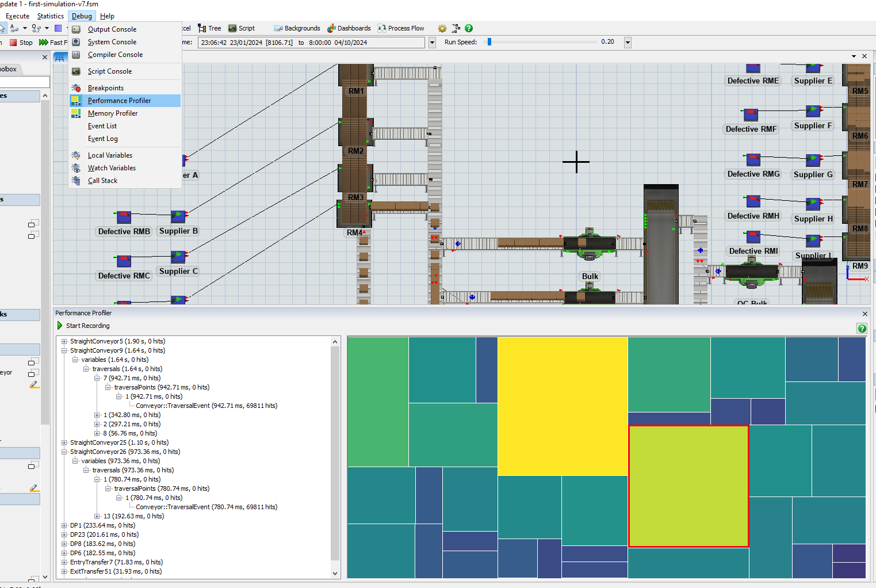Screen dimensions: 876x588
Task: Click the tree-structure icon next to gear
Action: coord(456,28)
